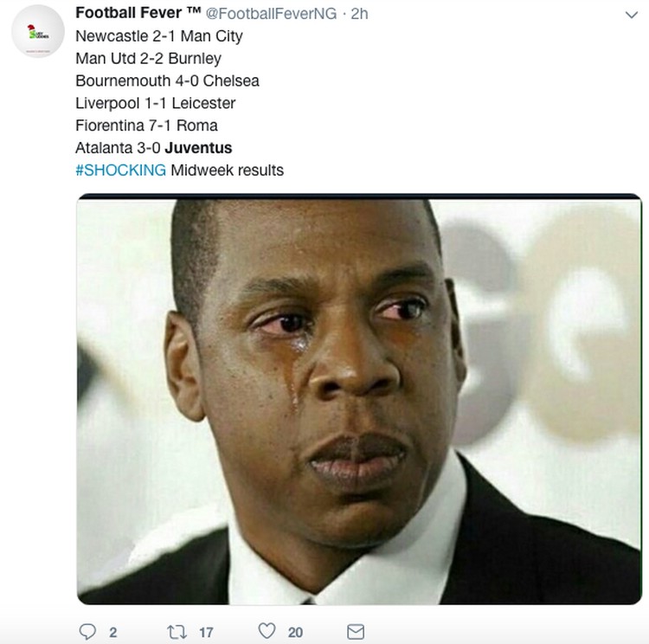649x644 pixels.
Task: Open the Football Fever profile avatar
Action: point(38,31)
